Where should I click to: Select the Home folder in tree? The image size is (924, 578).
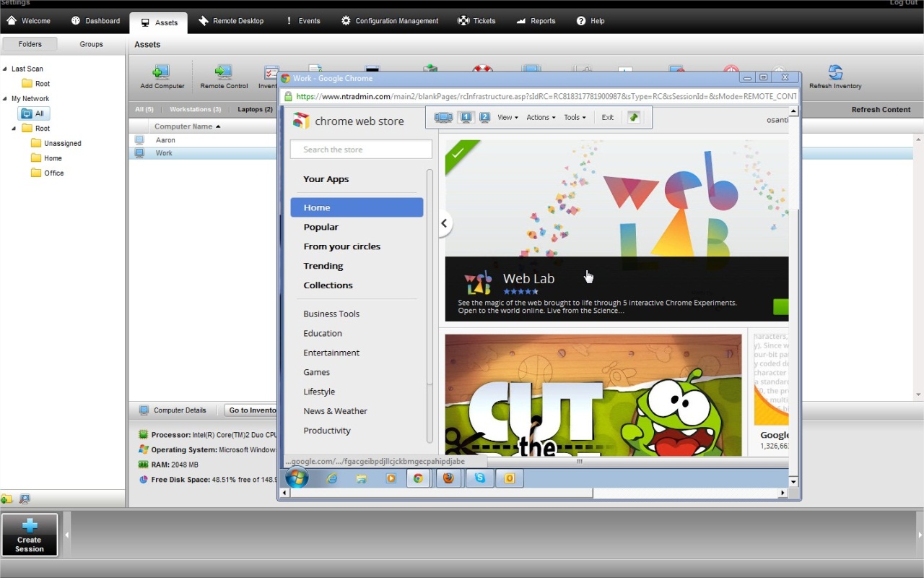click(46, 158)
